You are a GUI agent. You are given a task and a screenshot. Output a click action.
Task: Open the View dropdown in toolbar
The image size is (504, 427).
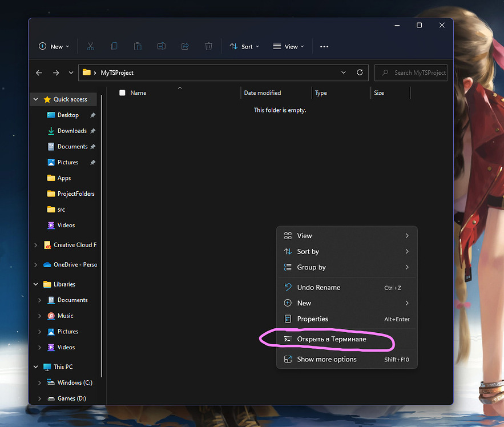289,46
